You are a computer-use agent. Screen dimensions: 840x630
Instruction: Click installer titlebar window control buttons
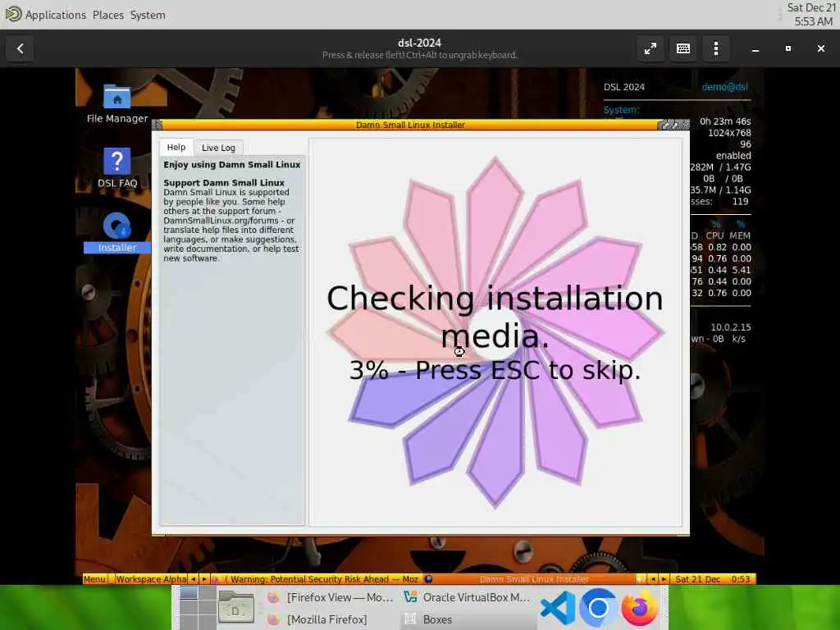coord(674,125)
